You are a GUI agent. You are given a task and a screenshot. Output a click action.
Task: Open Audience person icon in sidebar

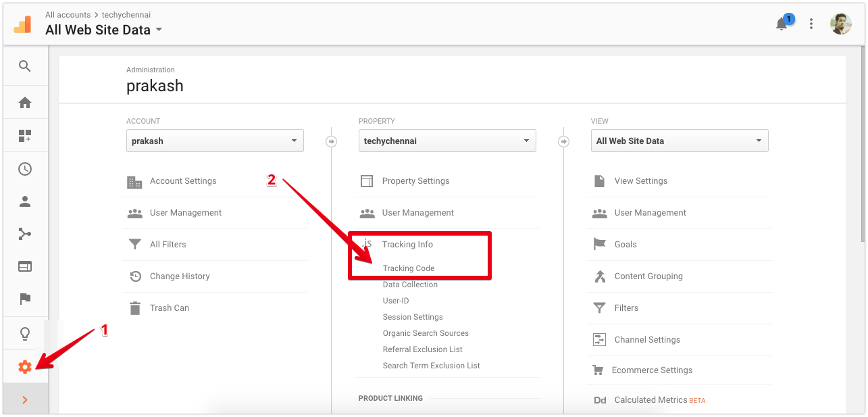[25, 201]
